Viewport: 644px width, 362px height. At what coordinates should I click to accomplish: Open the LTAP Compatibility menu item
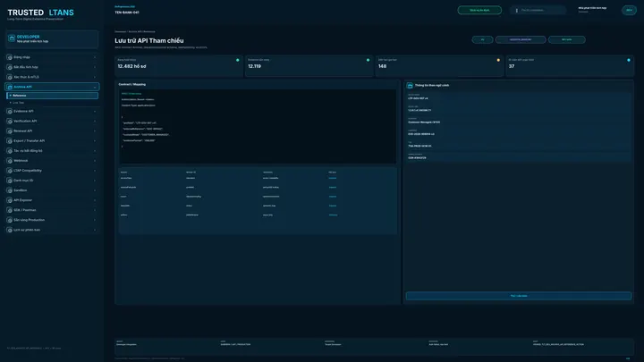(52, 171)
